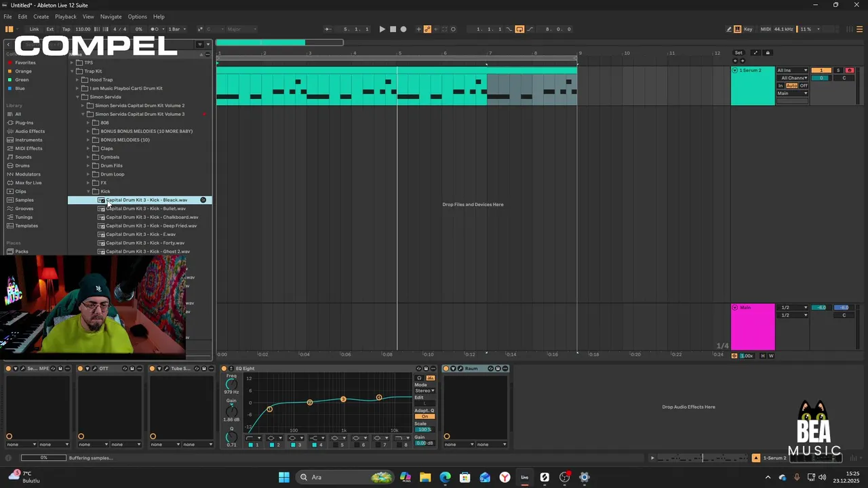The image size is (868, 488).
Task: Toggle the Draw Mode pencil icon
Action: (729, 29)
